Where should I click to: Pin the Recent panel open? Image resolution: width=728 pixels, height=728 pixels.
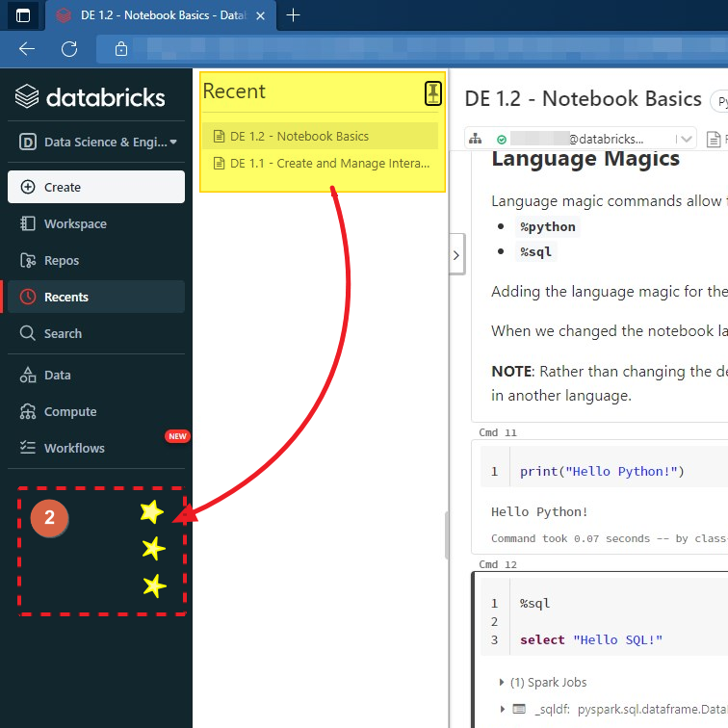433,92
